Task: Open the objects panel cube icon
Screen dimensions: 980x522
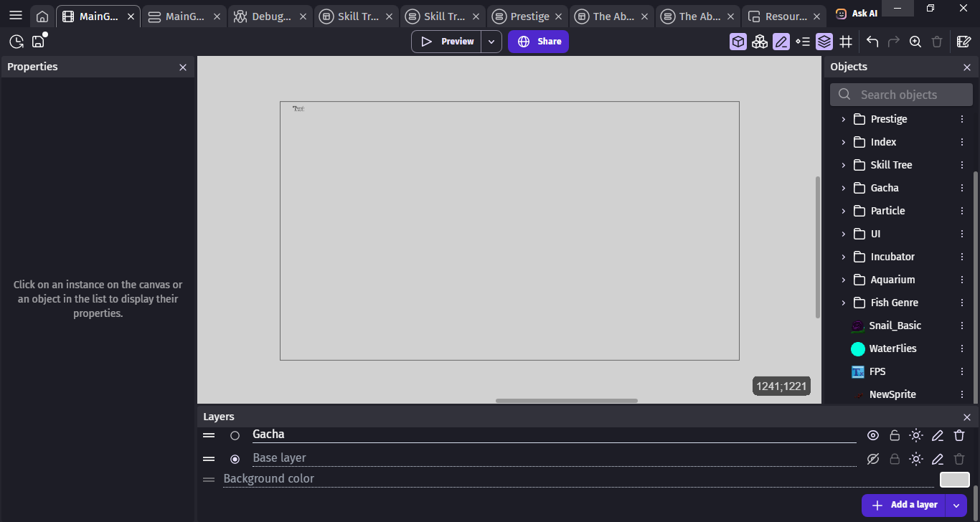Action: 738,42
